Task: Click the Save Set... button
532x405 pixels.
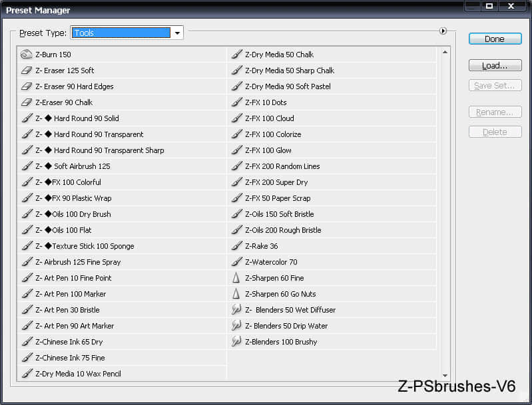Action: [x=495, y=85]
